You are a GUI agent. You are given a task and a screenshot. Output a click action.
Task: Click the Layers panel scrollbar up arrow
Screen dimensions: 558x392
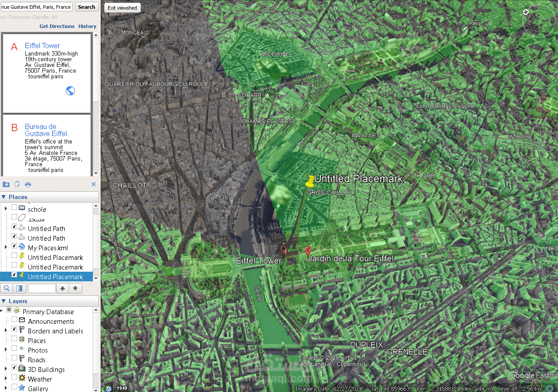[96, 310]
